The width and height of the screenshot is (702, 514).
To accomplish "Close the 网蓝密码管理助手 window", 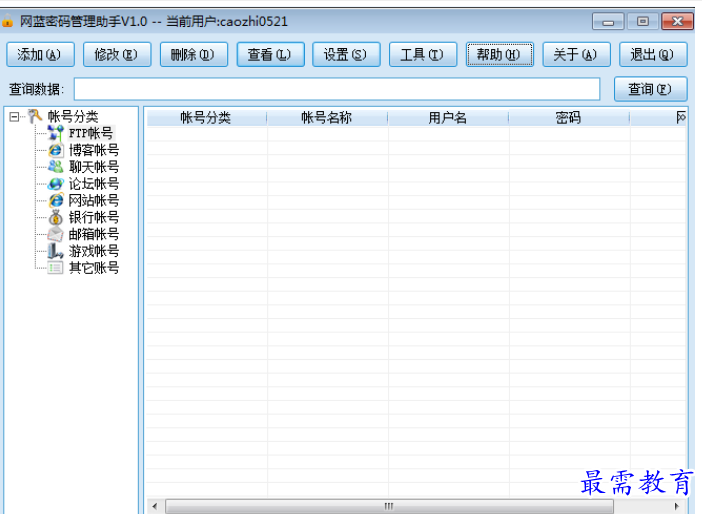I will pos(677,21).
